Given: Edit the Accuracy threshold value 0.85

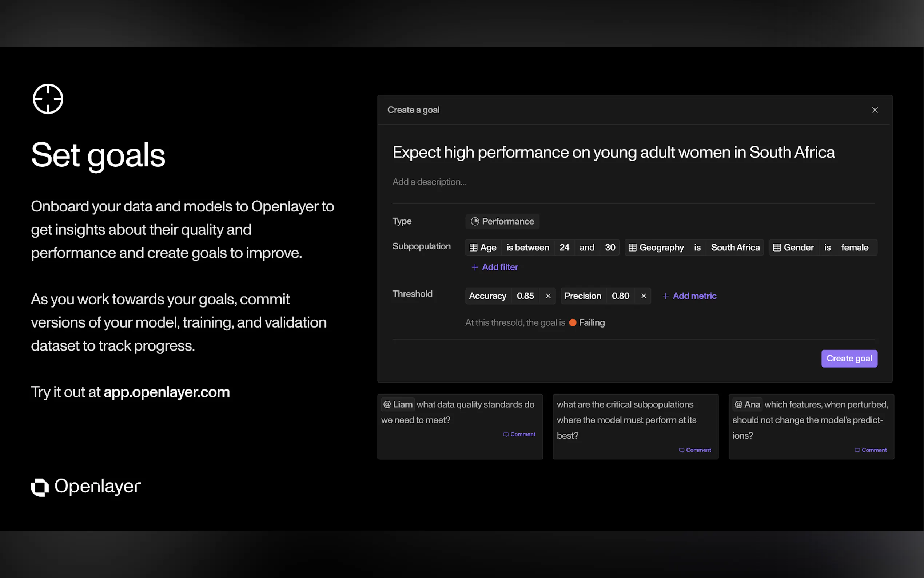Looking at the screenshot, I should (525, 296).
